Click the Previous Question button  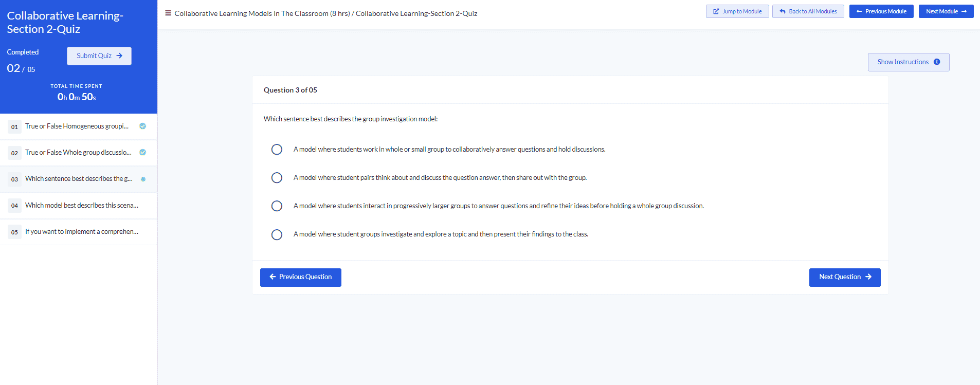click(x=301, y=277)
